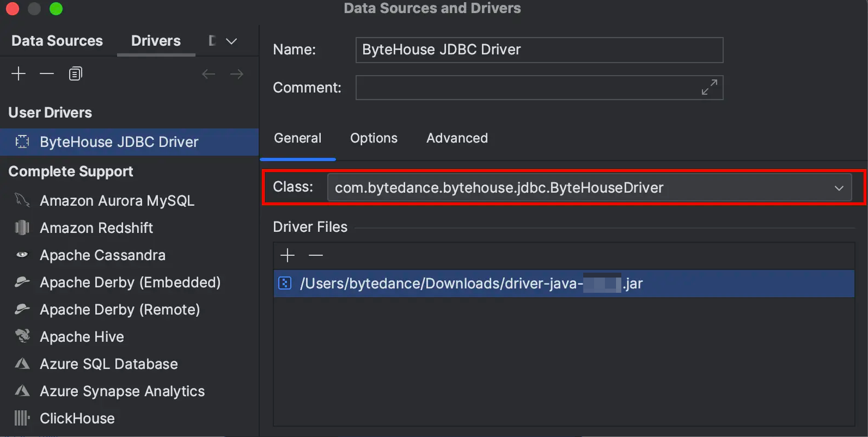Click the Name input field
Screen dimensions: 868x437
[539, 50]
